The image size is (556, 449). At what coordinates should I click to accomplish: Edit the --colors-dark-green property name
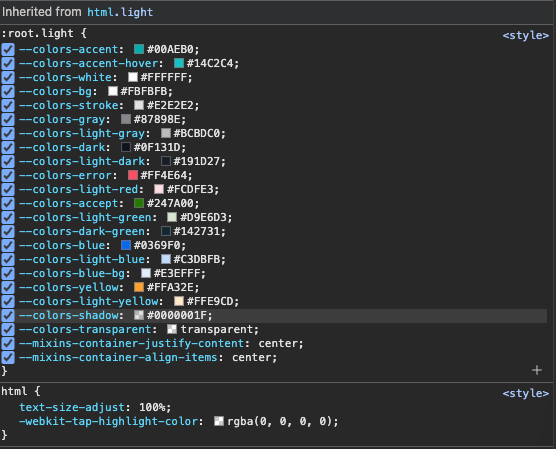coord(82,232)
